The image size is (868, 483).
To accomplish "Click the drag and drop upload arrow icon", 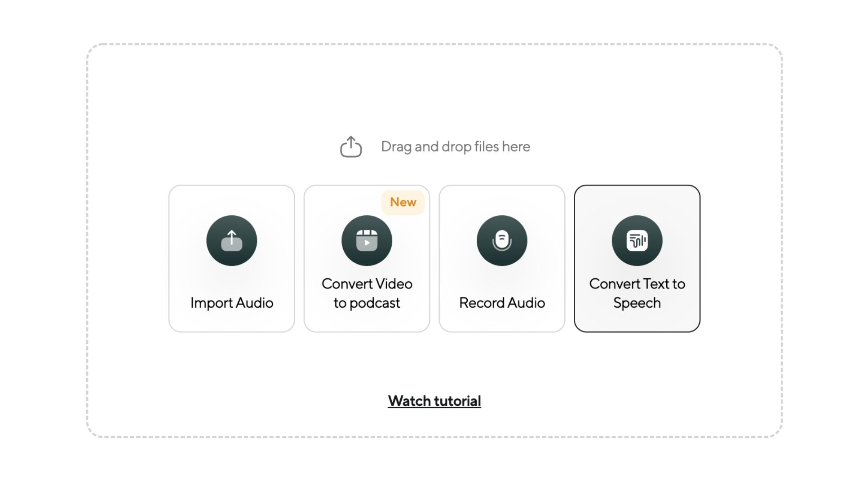I will [x=350, y=146].
